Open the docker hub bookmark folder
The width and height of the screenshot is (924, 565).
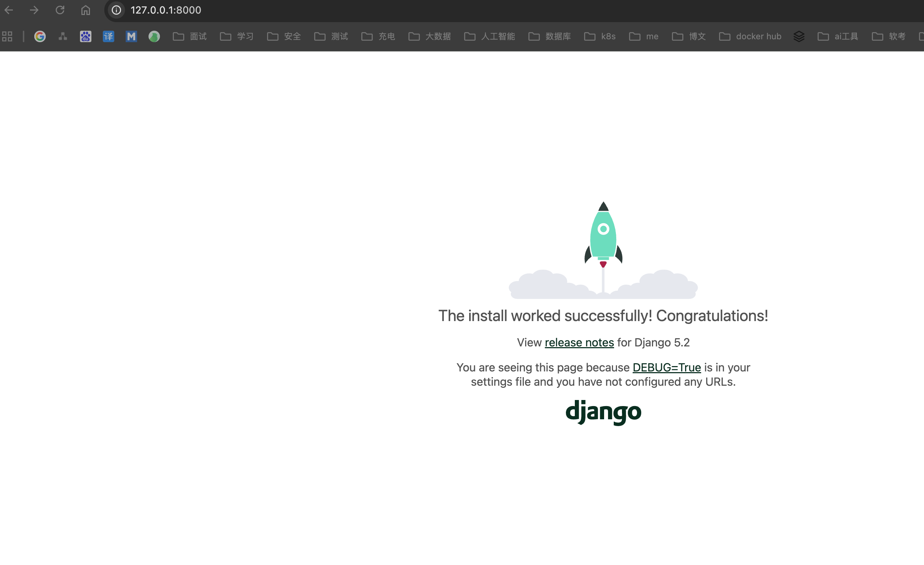coord(750,36)
